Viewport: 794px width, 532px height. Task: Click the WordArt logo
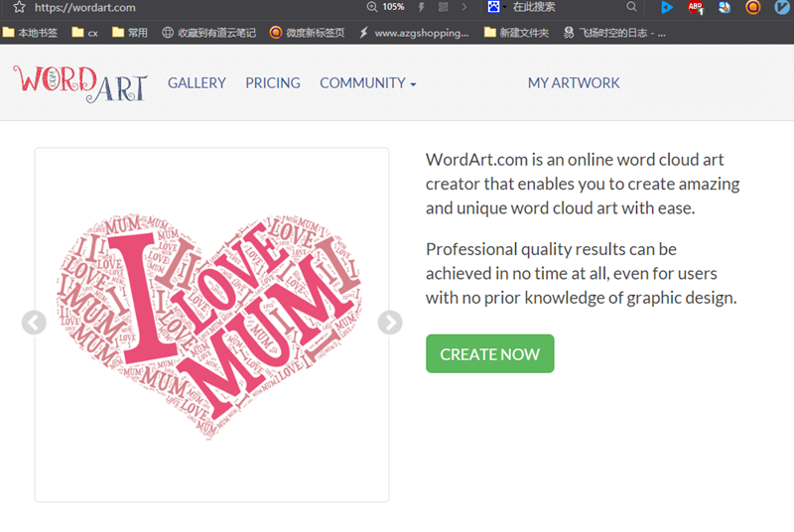tap(80, 83)
